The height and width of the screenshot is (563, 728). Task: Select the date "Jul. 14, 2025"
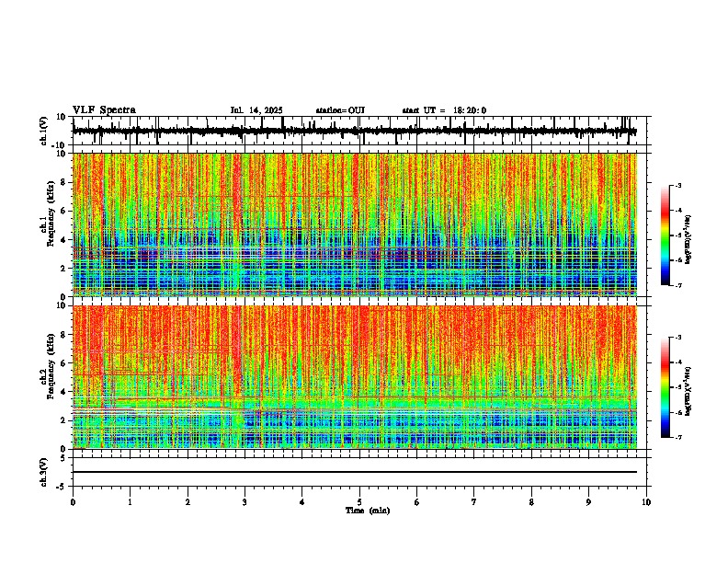pyautogui.click(x=256, y=110)
